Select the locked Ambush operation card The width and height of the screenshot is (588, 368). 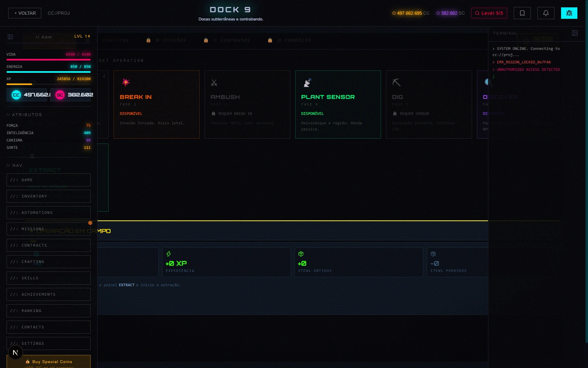click(x=247, y=104)
